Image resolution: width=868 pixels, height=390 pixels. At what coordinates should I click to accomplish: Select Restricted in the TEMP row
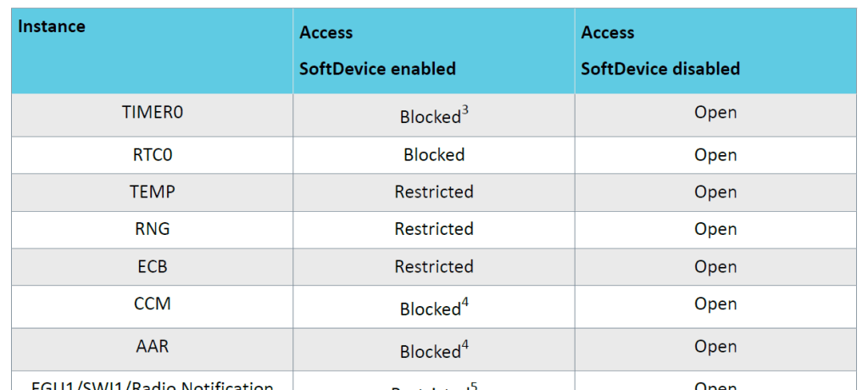tap(434, 192)
